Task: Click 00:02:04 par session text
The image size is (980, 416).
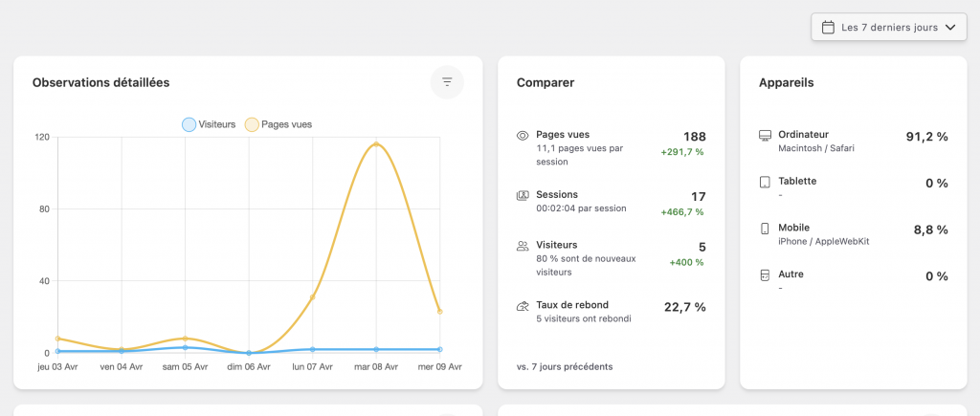Action: [581, 208]
